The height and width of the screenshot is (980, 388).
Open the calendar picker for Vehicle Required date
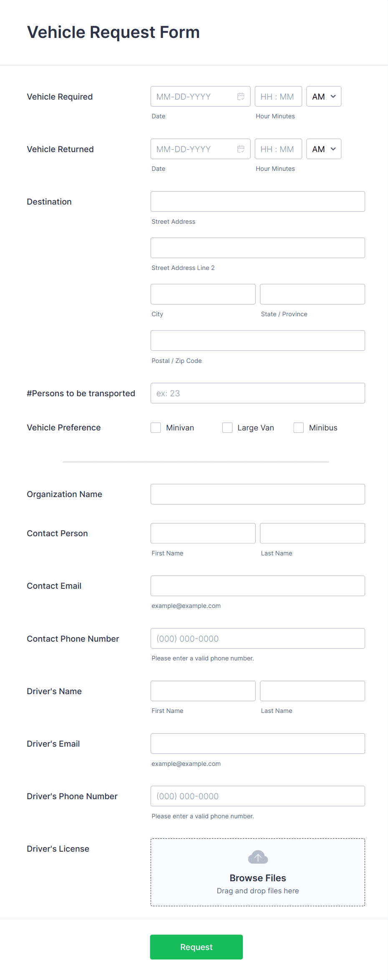tap(241, 96)
